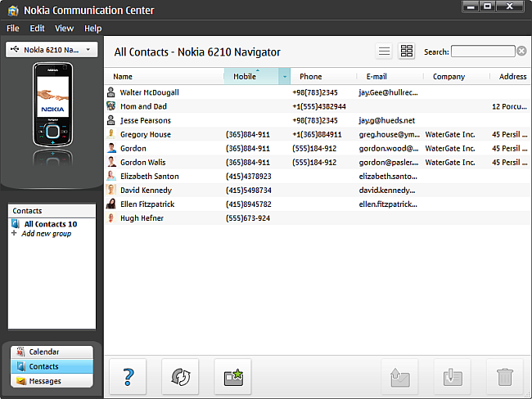Switch to grid view icon
The width and height of the screenshot is (532, 399).
pos(407,52)
